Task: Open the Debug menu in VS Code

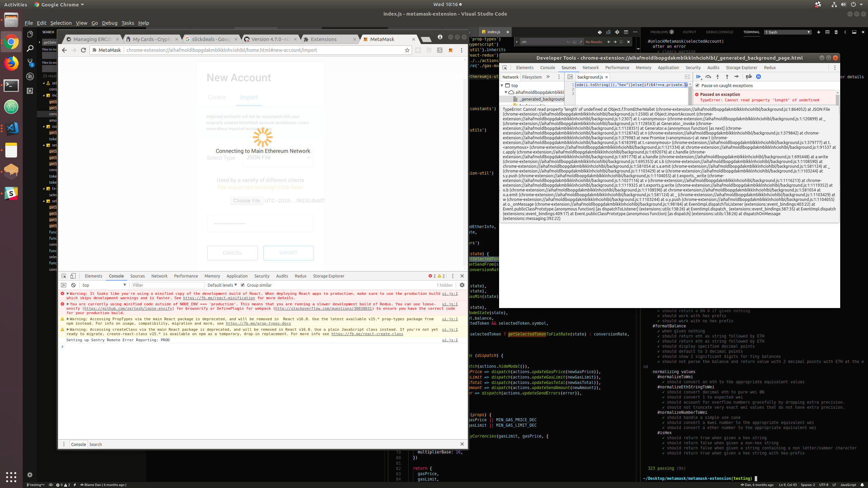Action: pos(110,23)
